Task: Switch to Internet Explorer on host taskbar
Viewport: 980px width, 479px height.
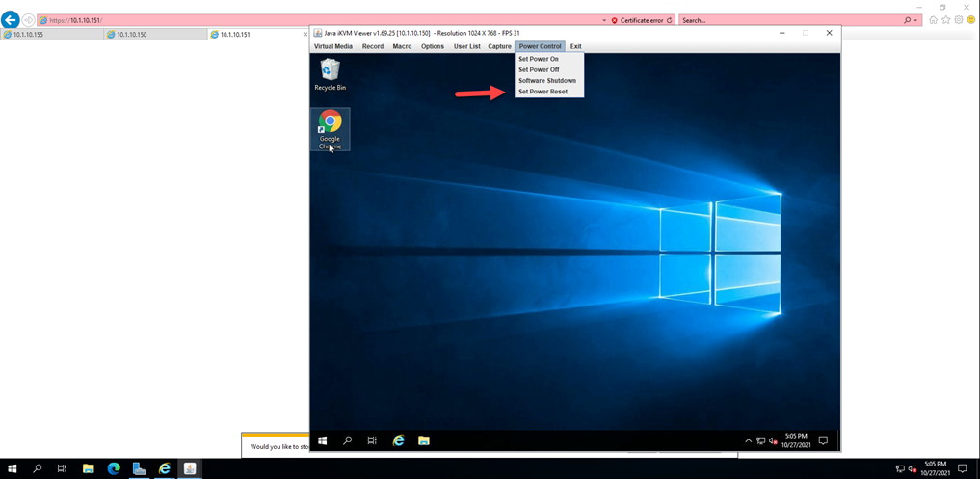Action: (165, 467)
